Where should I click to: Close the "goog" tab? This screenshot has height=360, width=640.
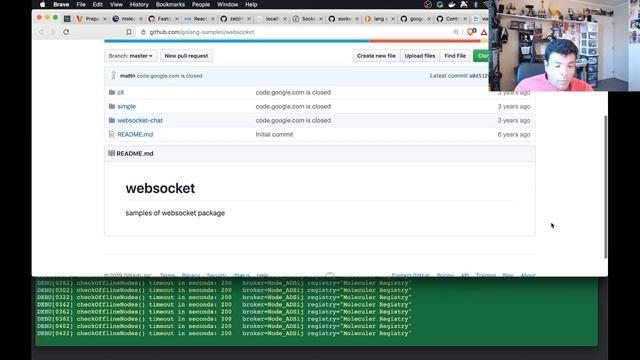[429, 19]
